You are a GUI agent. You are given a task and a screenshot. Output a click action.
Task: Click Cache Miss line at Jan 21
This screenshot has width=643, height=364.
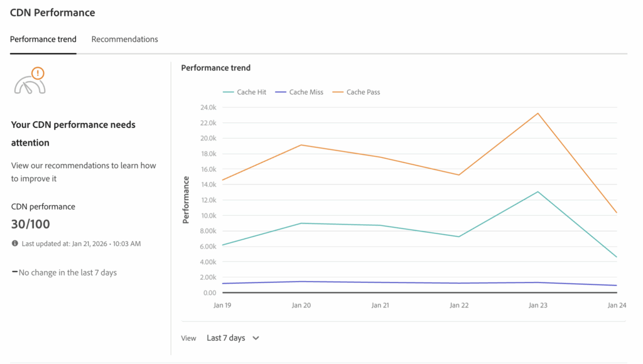(x=380, y=282)
